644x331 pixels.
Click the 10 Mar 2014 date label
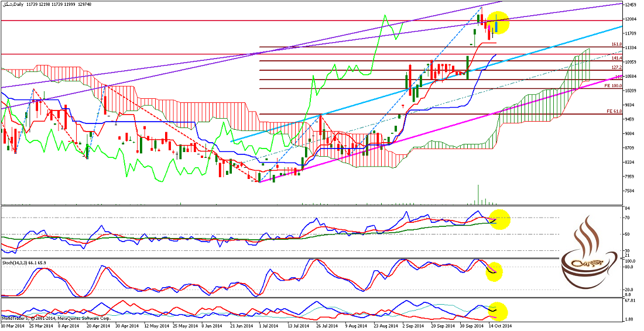click(13, 326)
